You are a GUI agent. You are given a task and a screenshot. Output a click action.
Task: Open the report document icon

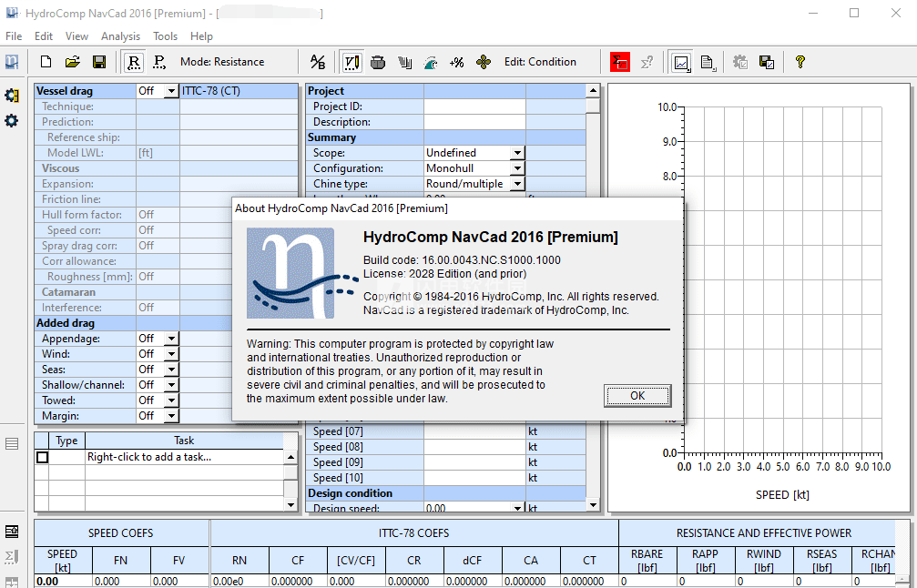[708, 62]
